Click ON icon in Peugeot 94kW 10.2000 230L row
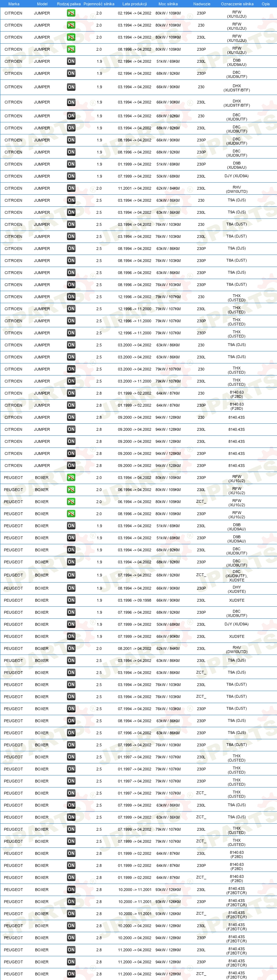 [71, 926]
